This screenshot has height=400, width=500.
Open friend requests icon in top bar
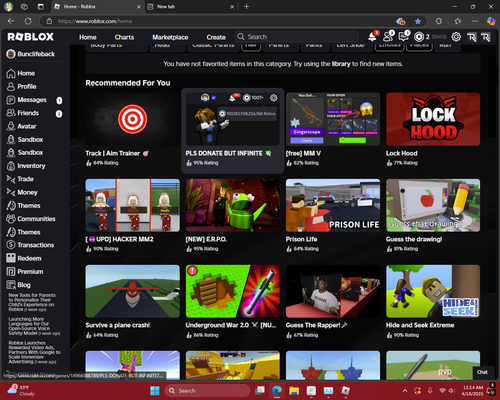click(388, 37)
